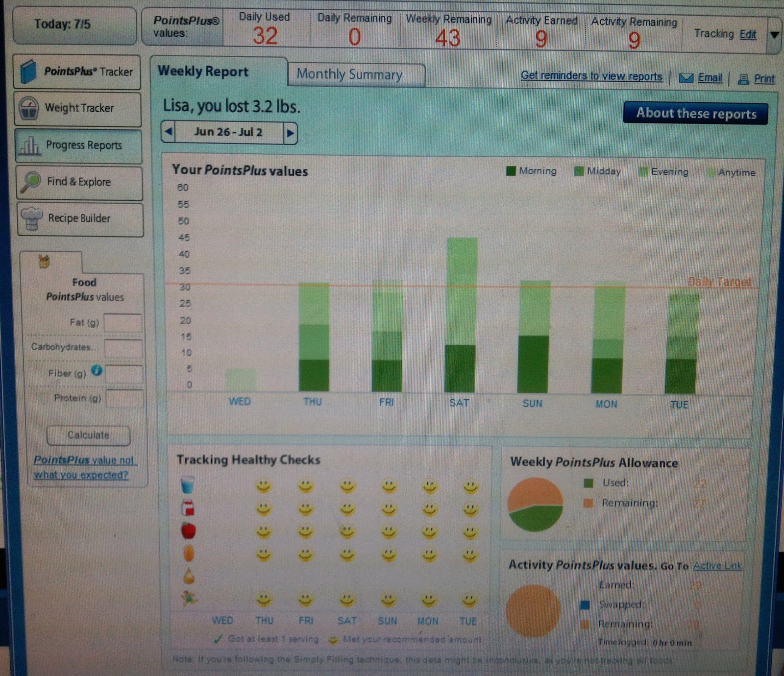Click the Daily Remaining value 0
The height and width of the screenshot is (676, 784).
354,37
